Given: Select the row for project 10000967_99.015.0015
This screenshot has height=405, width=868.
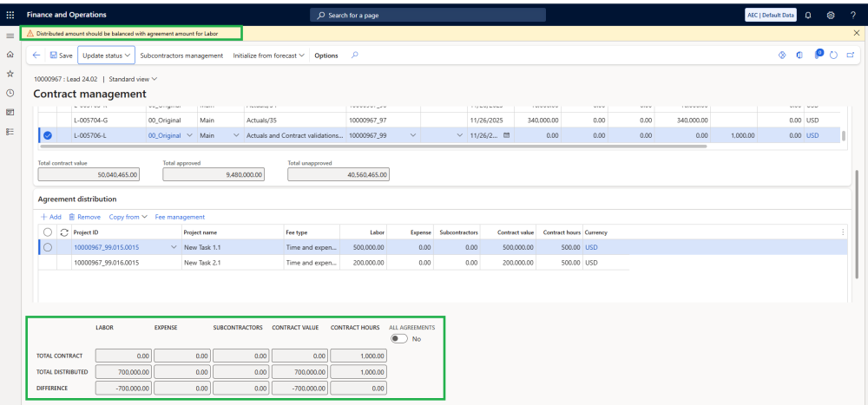Looking at the screenshot, I should pyautogui.click(x=48, y=247).
